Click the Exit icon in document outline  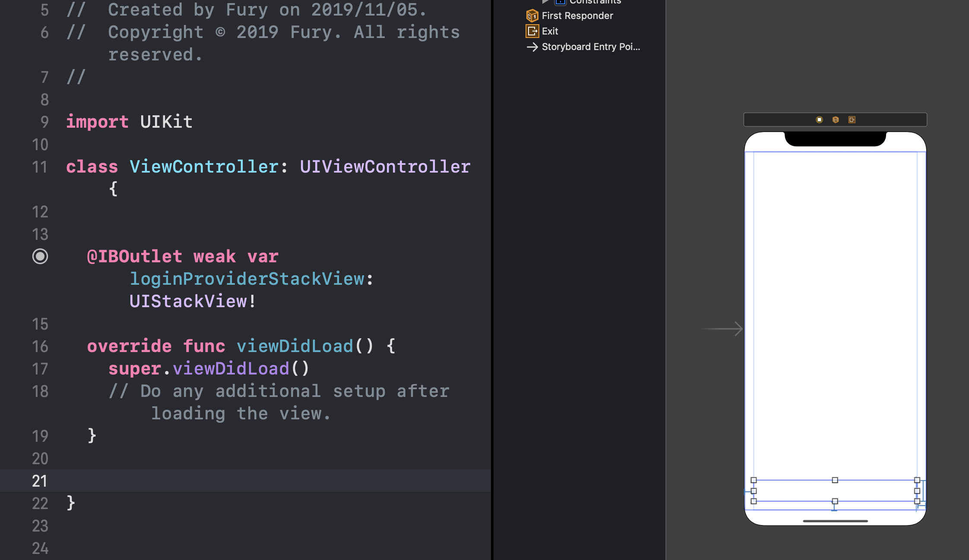coord(532,31)
